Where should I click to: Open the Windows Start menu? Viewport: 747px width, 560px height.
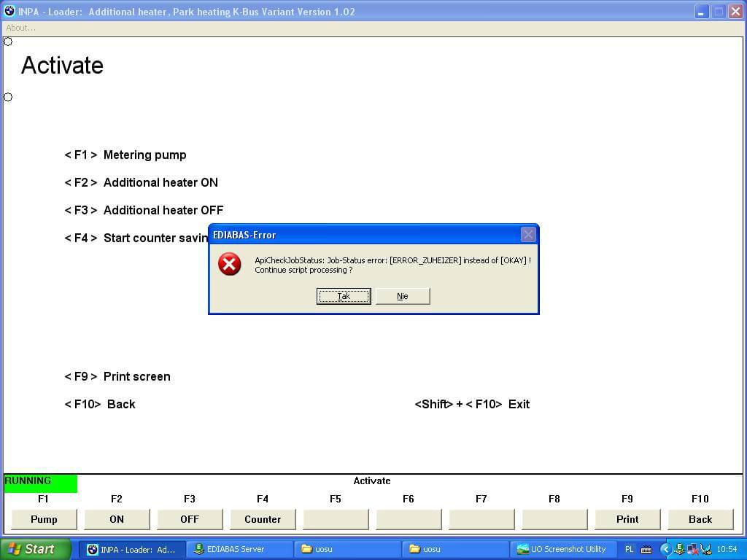pos(34,549)
